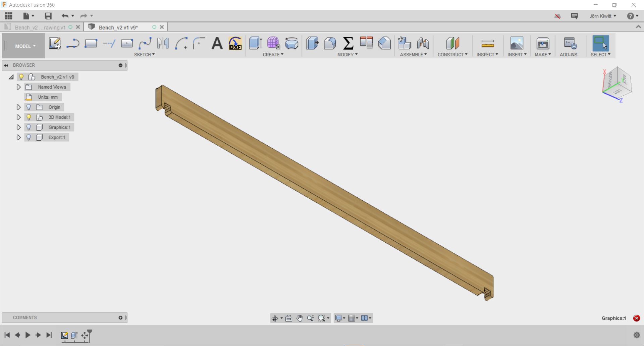Select the Press Pull tool
The image size is (644, 346).
(312, 43)
